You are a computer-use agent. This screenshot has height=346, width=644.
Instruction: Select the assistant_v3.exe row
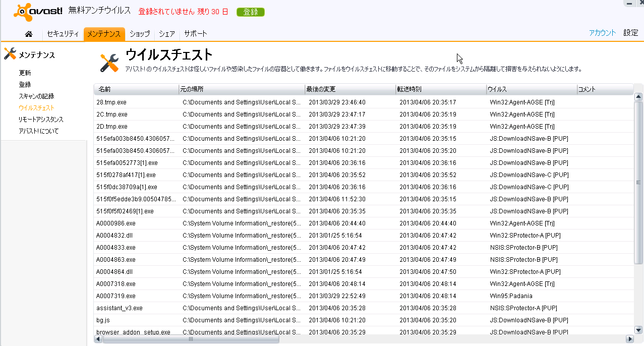[363, 308]
